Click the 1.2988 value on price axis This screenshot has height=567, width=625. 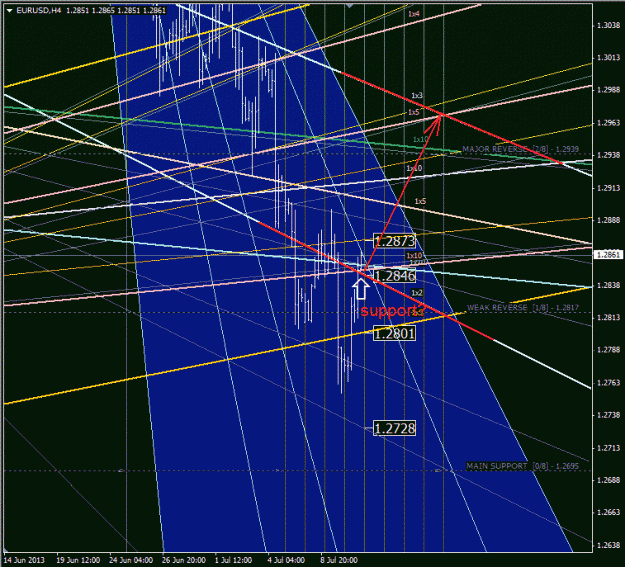pos(608,90)
